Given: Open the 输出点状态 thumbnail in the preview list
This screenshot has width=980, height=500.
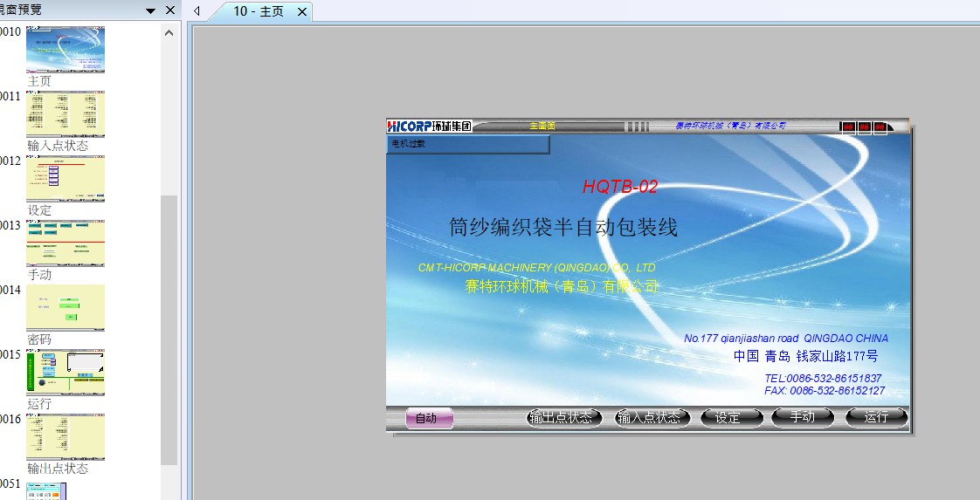Looking at the screenshot, I should [66, 436].
